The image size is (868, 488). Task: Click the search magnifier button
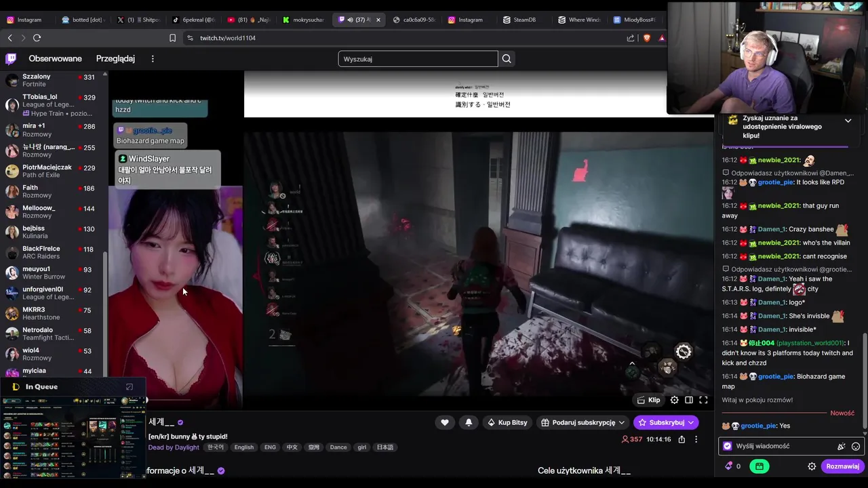click(507, 59)
